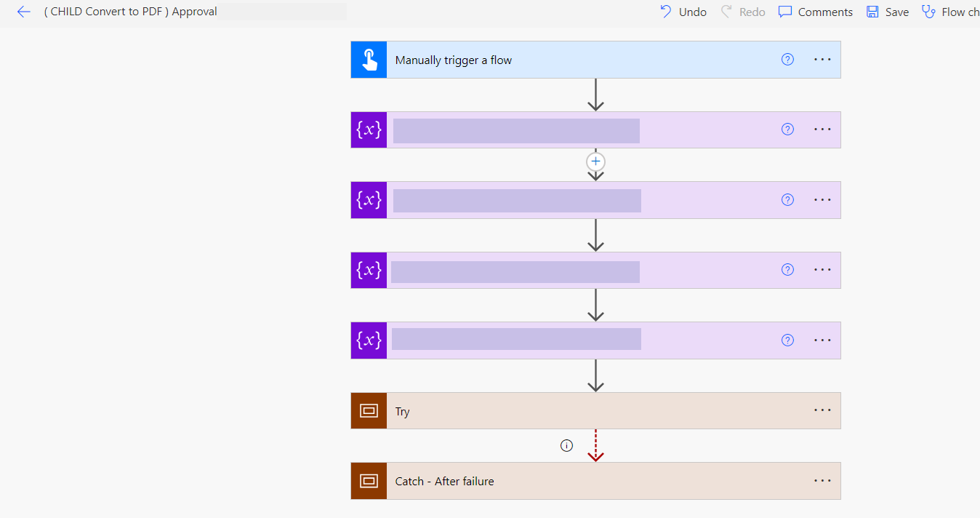Click the info icon beside red arrow

pyautogui.click(x=567, y=445)
